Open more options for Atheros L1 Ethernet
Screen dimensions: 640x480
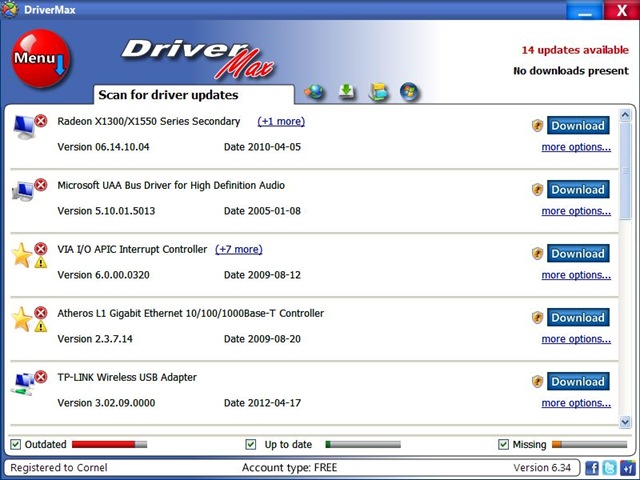(x=576, y=339)
